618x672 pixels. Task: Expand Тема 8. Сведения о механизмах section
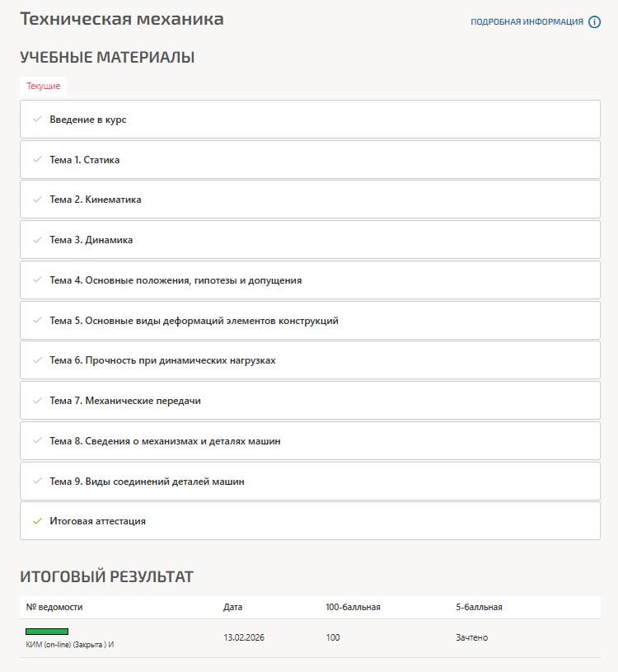[165, 441]
